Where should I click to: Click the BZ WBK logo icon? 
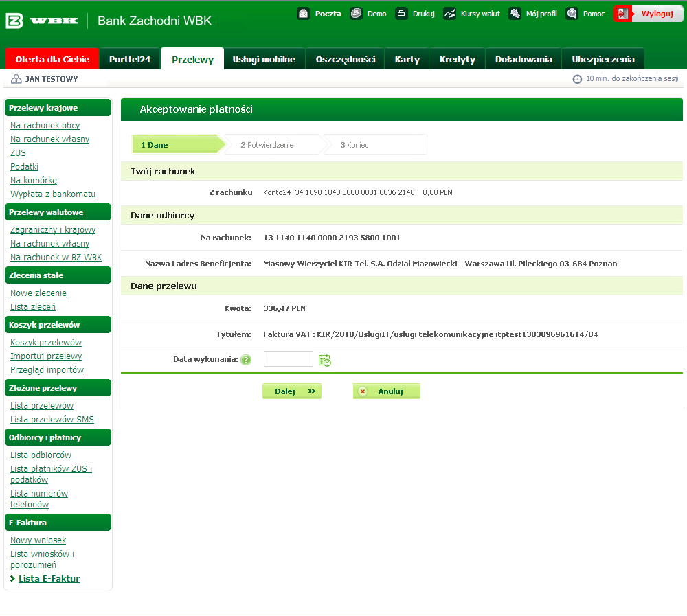click(14, 21)
